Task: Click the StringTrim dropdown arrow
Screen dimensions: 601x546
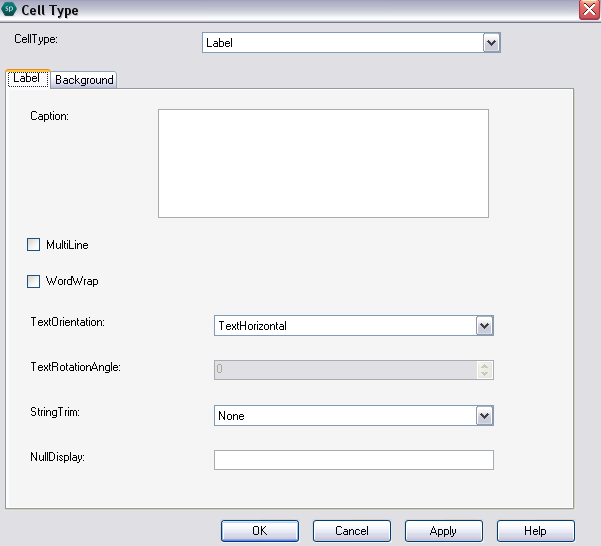Action: [484, 416]
